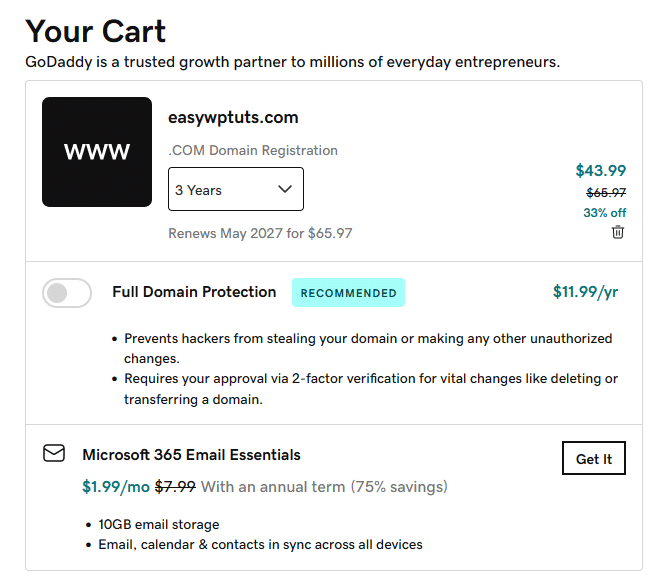The width and height of the screenshot is (656, 583).
Task: Click the $1.99/mo email price
Action: tap(114, 487)
